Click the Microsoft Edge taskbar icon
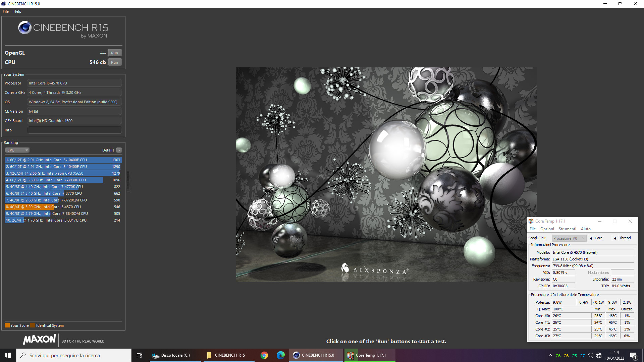Viewport: 644px width, 362px height. [x=281, y=355]
